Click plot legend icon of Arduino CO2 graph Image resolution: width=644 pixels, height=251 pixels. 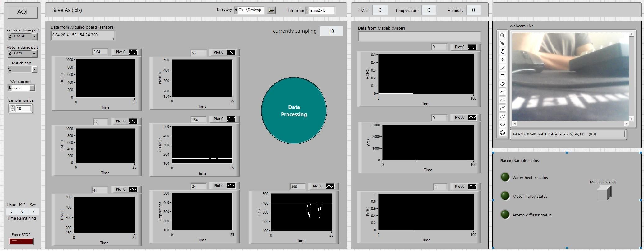click(x=330, y=186)
